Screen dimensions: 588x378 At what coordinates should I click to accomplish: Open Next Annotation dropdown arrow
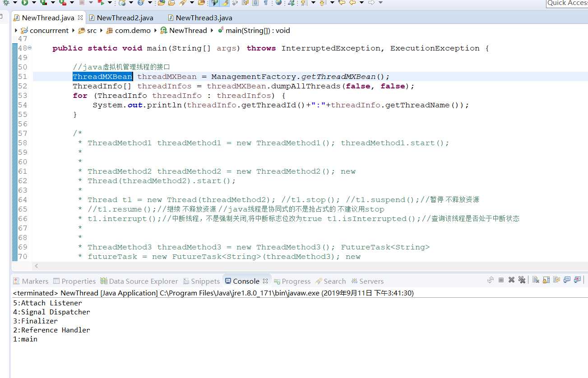(313, 3)
